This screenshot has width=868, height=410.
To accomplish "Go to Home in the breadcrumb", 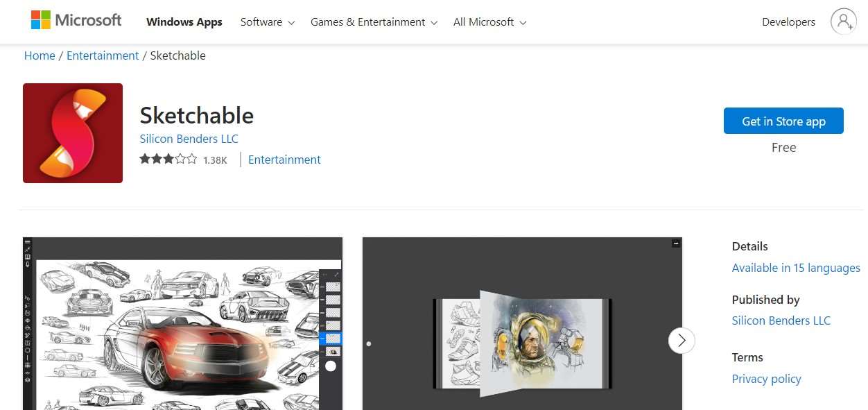I will click(40, 55).
